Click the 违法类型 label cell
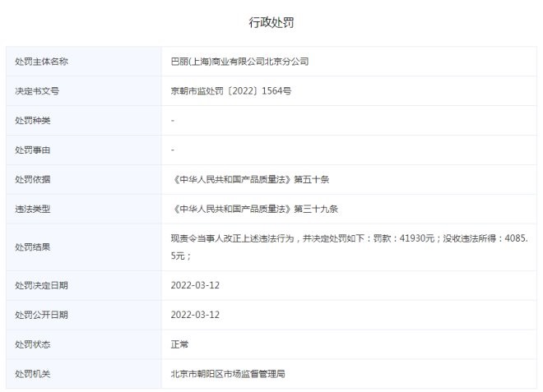Image resolution: width=543 pixels, height=392 pixels. [x=33, y=209]
